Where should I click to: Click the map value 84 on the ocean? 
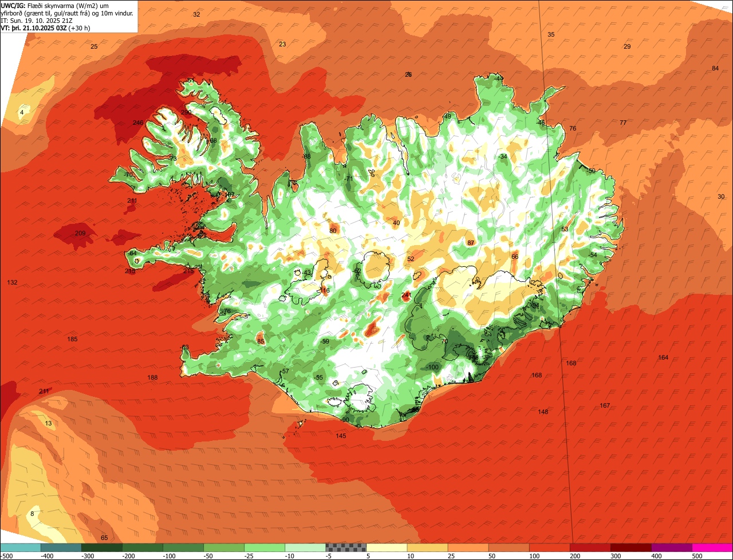(715, 68)
